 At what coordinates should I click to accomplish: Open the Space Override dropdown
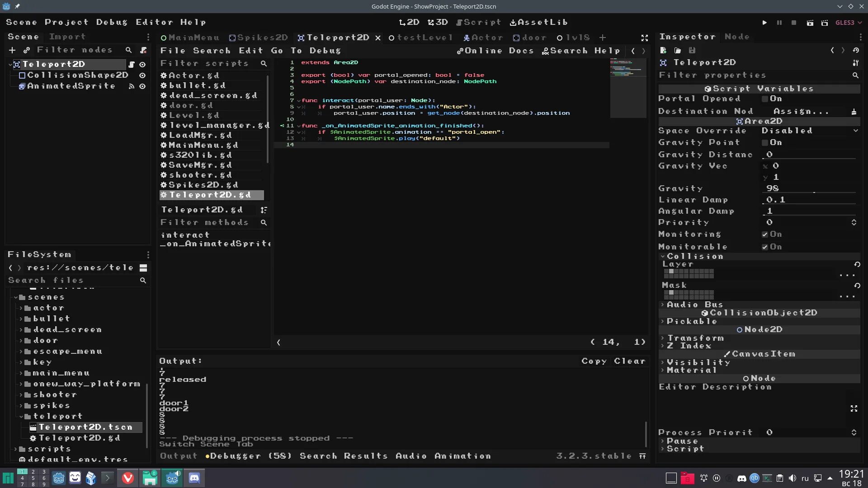pos(810,131)
